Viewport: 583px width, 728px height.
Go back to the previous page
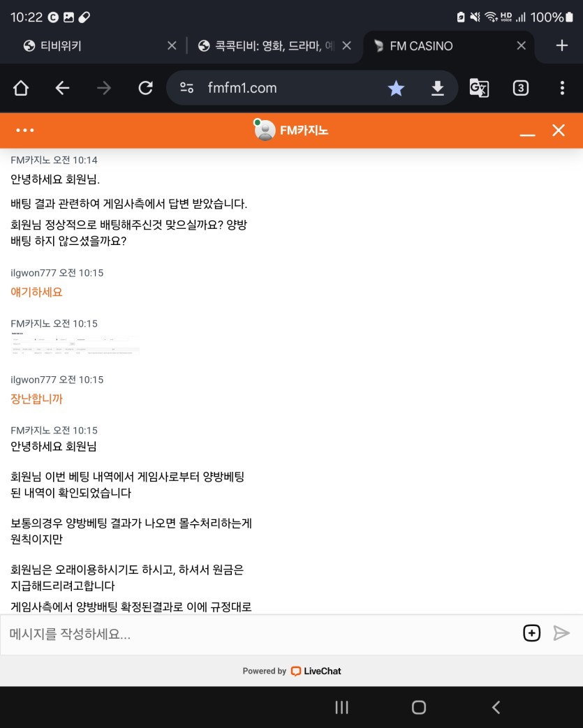point(63,88)
